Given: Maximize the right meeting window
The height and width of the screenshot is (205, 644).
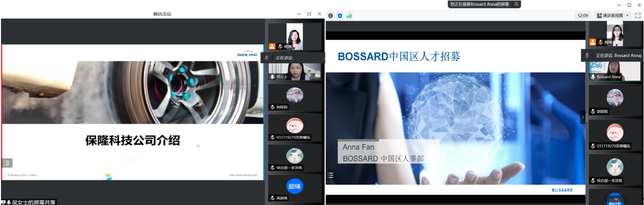Looking at the screenshot, I should (x=629, y=4).
